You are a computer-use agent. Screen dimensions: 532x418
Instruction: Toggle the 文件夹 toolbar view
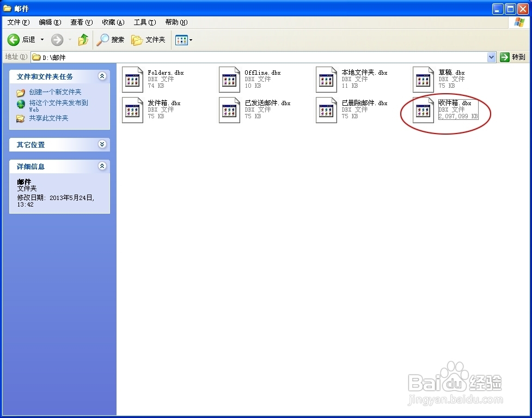click(148, 39)
